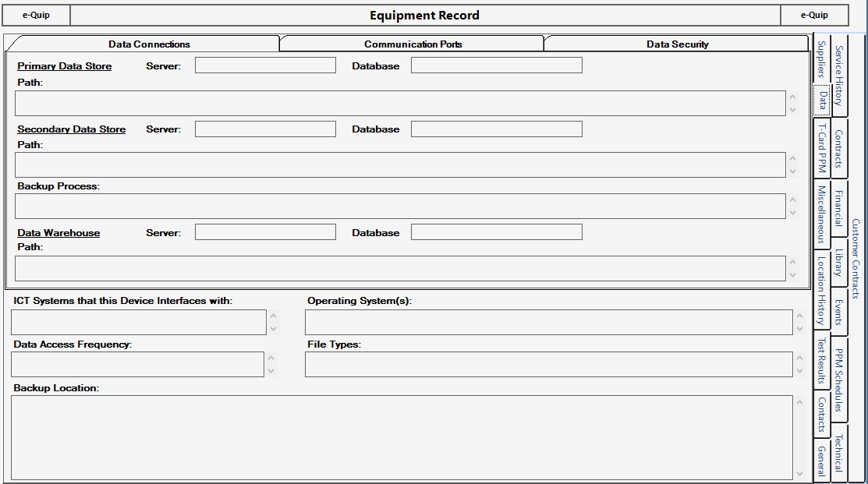Click into the Backup Location text area
The height and width of the screenshot is (484, 868).
tap(402, 437)
